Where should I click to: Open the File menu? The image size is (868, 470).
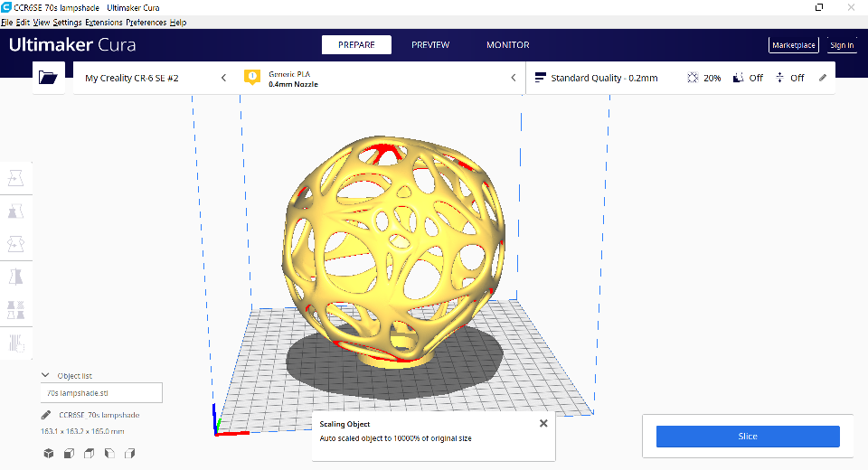[x=6, y=22]
